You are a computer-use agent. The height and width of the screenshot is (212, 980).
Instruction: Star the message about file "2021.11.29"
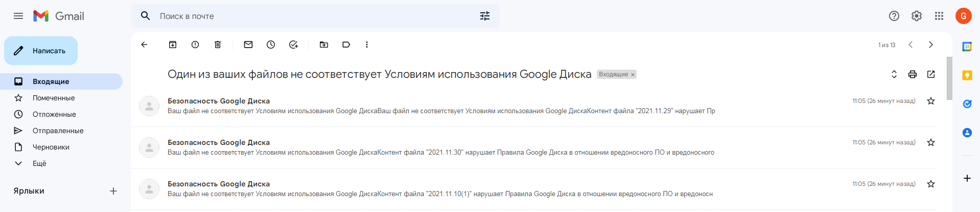coord(931,101)
